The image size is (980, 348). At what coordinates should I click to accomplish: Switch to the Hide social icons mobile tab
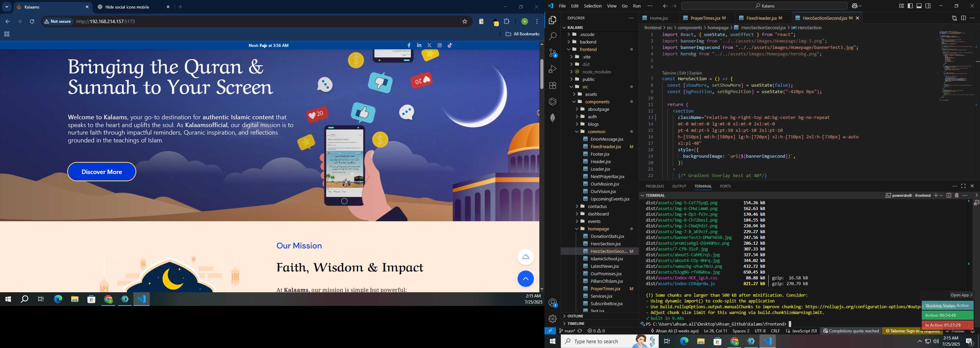[133, 7]
